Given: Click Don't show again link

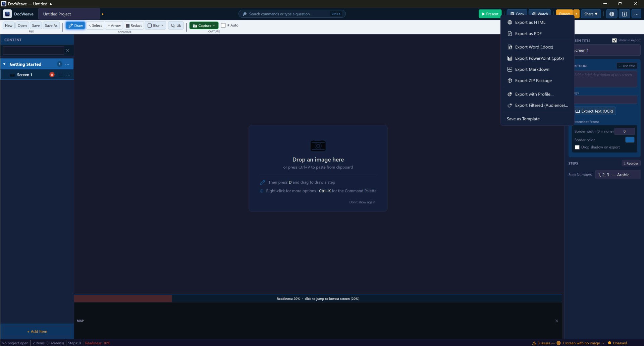Looking at the screenshot, I should 362,202.
